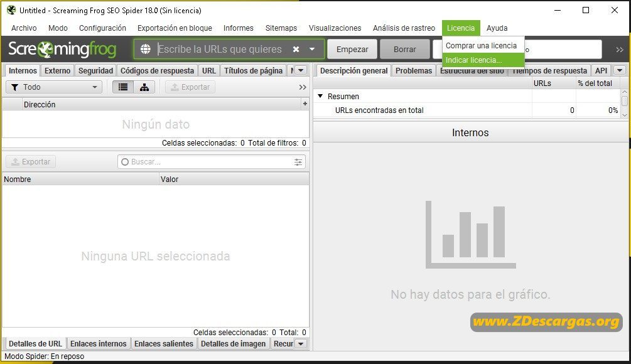Click the globe icon in URL bar

coord(145,49)
